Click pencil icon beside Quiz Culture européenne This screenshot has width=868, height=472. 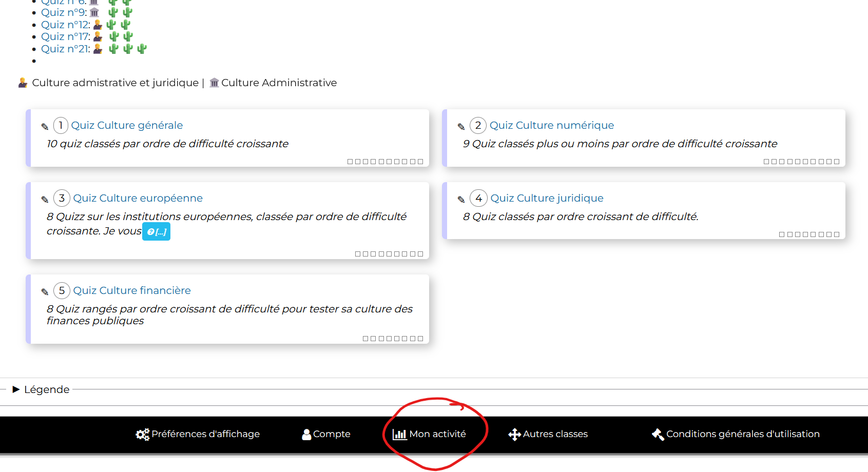point(45,199)
